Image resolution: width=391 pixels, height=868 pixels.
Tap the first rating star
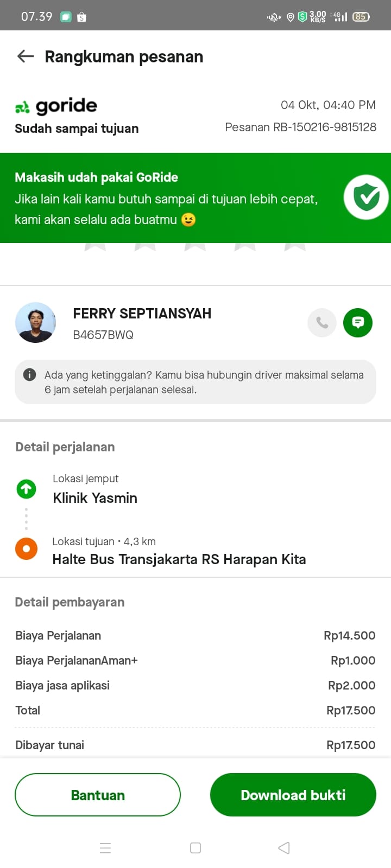95,247
